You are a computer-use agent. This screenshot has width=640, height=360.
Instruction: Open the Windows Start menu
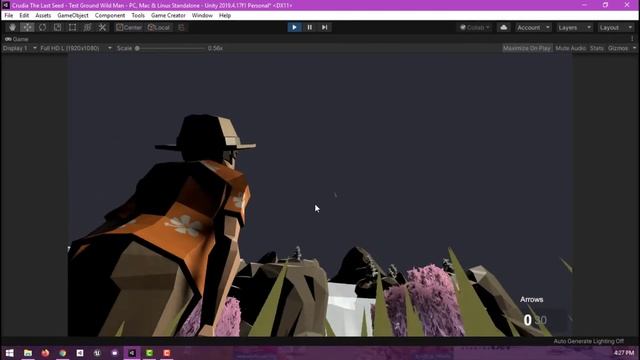coord(9,353)
